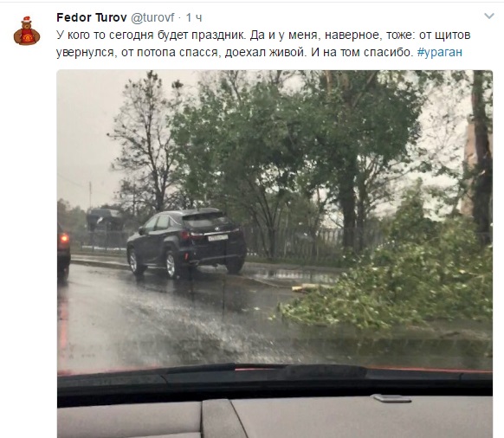
Task: Click the black SUV in the photo
Action: pyautogui.click(x=186, y=242)
